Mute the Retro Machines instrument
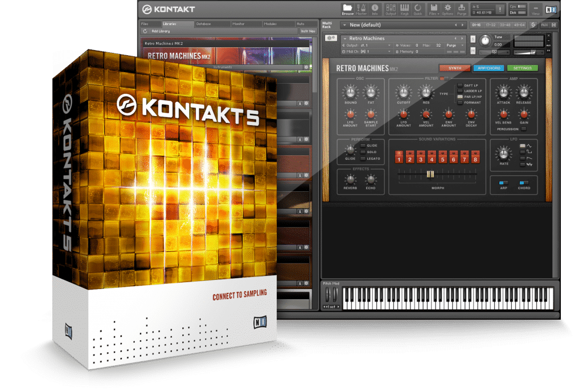This screenshot has width=583, height=392. [473, 50]
